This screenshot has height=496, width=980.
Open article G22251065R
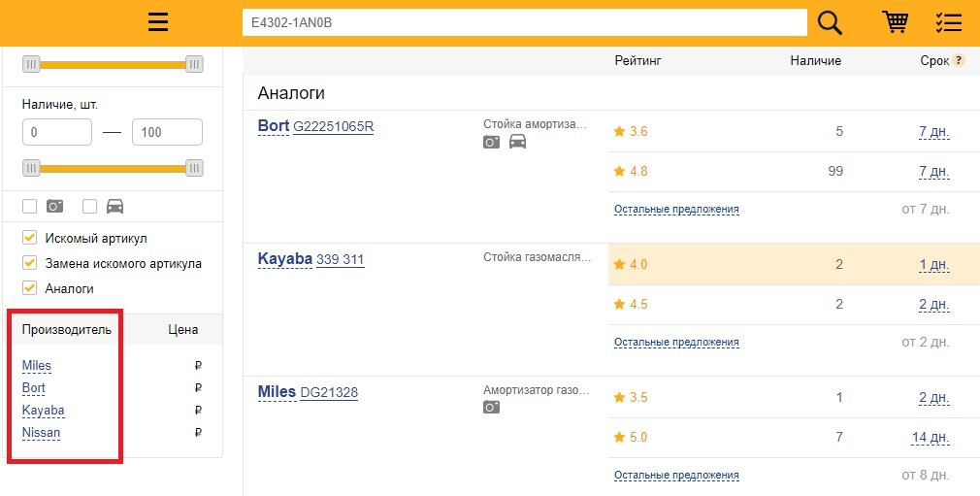333,127
